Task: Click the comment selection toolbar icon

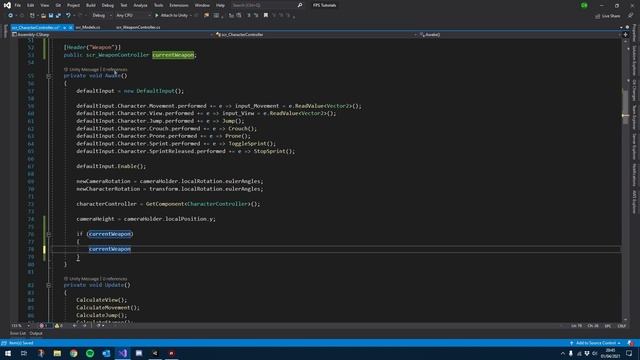Action: [249, 16]
